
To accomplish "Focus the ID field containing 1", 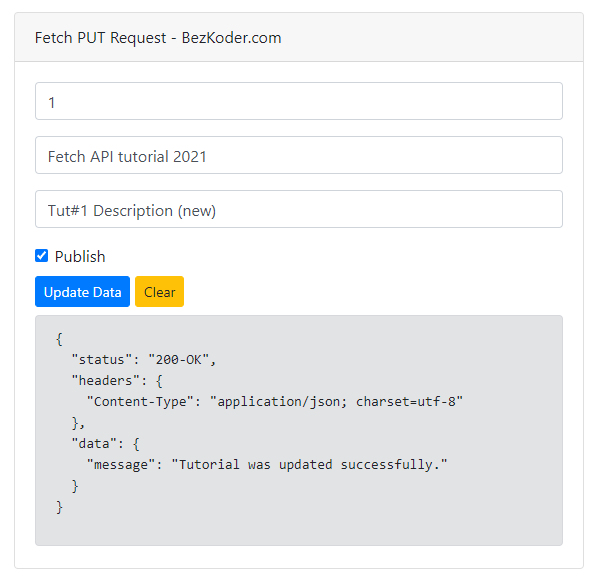I will 298,101.
